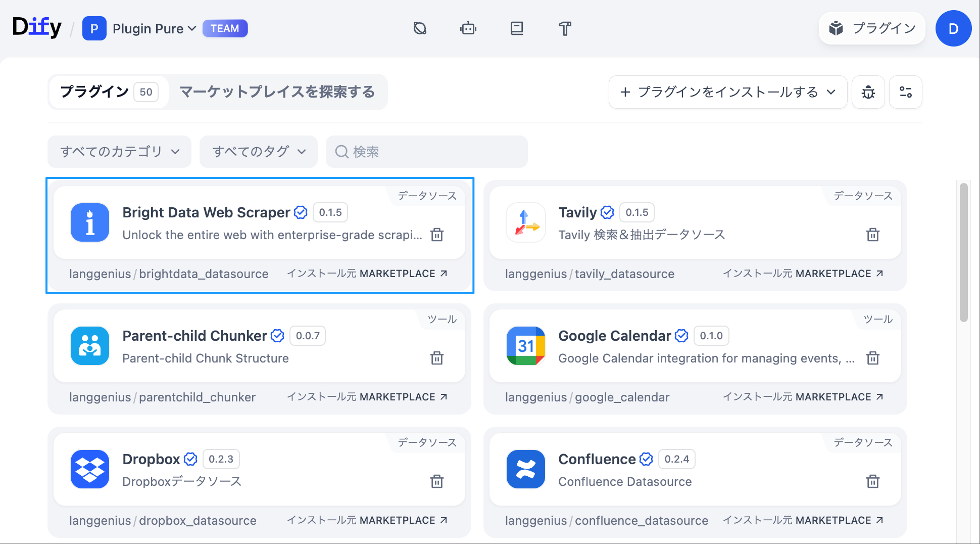The width and height of the screenshot is (980, 544).
Task: Switch to マーケットプレイスを探索する tab
Action: click(277, 92)
